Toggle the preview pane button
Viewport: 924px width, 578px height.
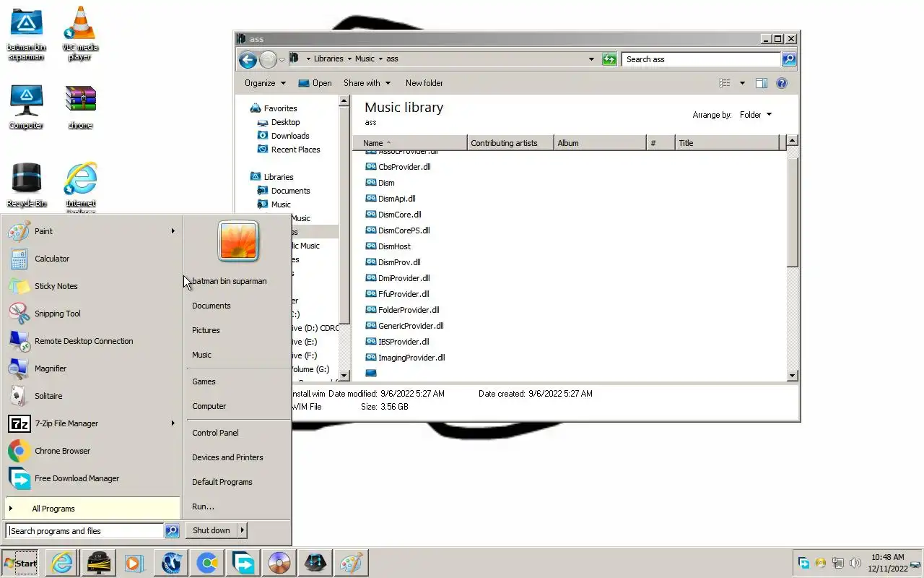pyautogui.click(x=761, y=83)
